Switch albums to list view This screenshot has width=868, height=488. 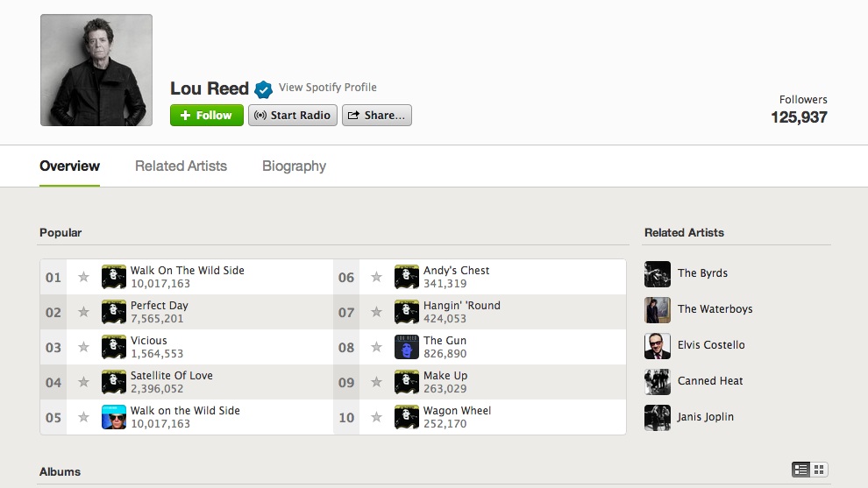point(800,470)
